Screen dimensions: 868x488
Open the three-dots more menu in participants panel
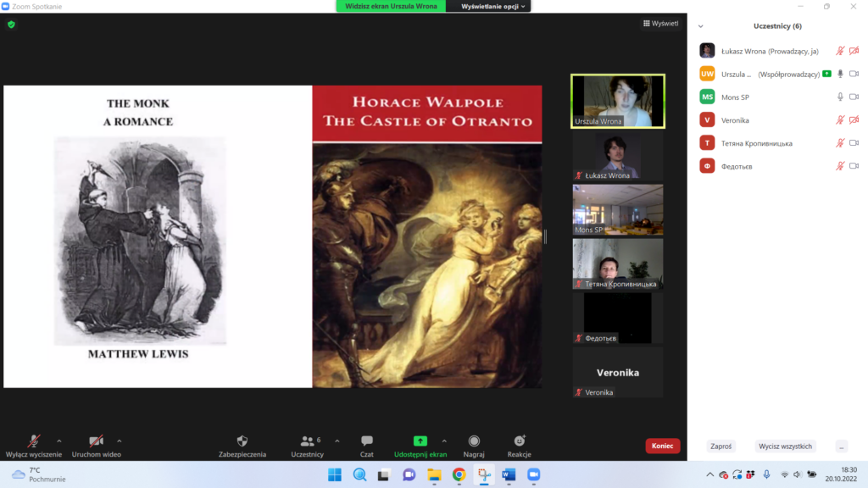pyautogui.click(x=841, y=446)
